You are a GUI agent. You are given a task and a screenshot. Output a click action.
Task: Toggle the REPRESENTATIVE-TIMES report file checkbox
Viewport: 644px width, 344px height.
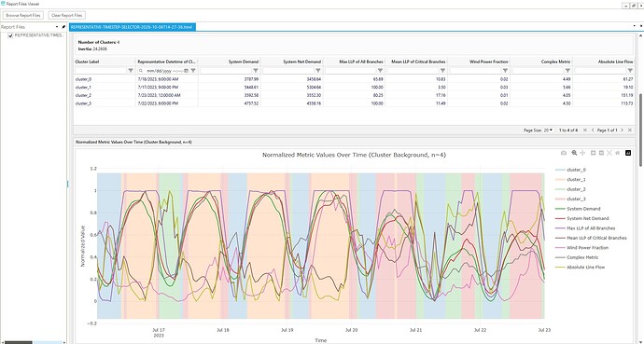click(x=10, y=35)
